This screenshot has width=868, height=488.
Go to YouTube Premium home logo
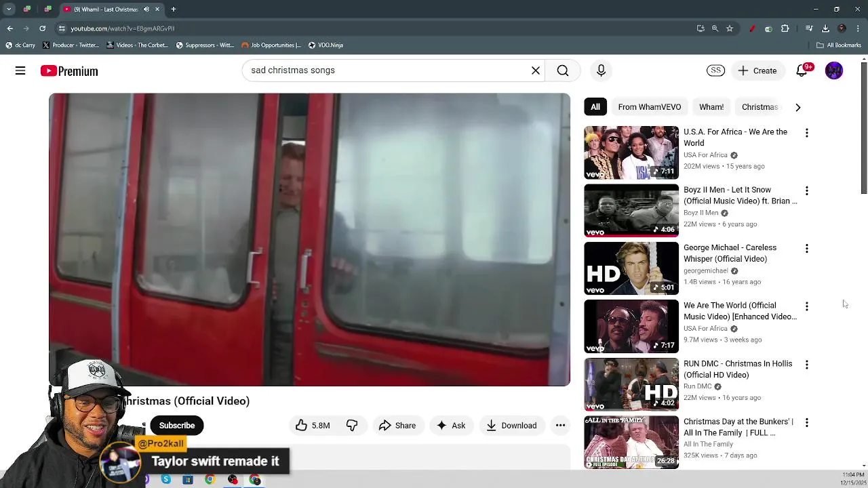tap(69, 71)
